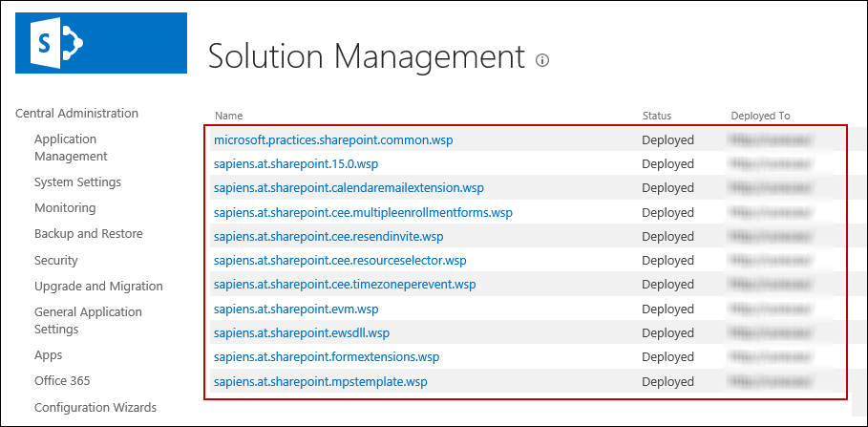Go to System Settings
The image size is (868, 427).
click(x=77, y=181)
